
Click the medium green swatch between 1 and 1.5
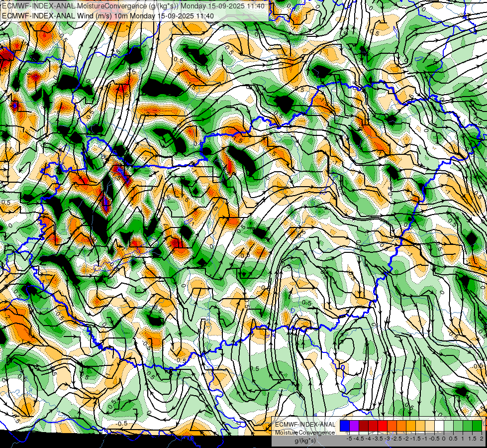pyautogui.click(x=468, y=426)
